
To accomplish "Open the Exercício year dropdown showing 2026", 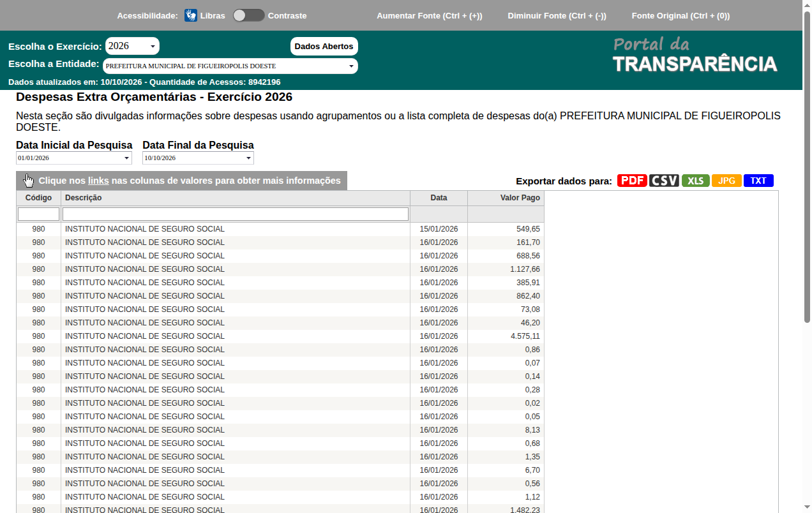I will point(132,46).
